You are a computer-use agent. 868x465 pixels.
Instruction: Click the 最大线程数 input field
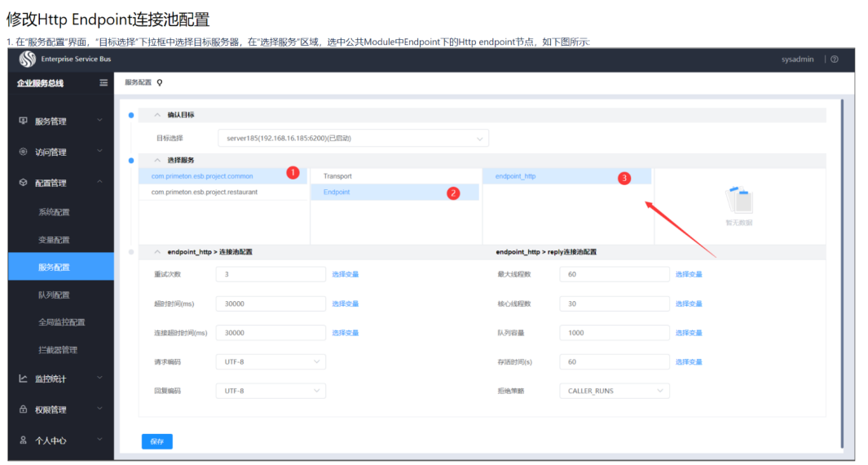pos(615,274)
